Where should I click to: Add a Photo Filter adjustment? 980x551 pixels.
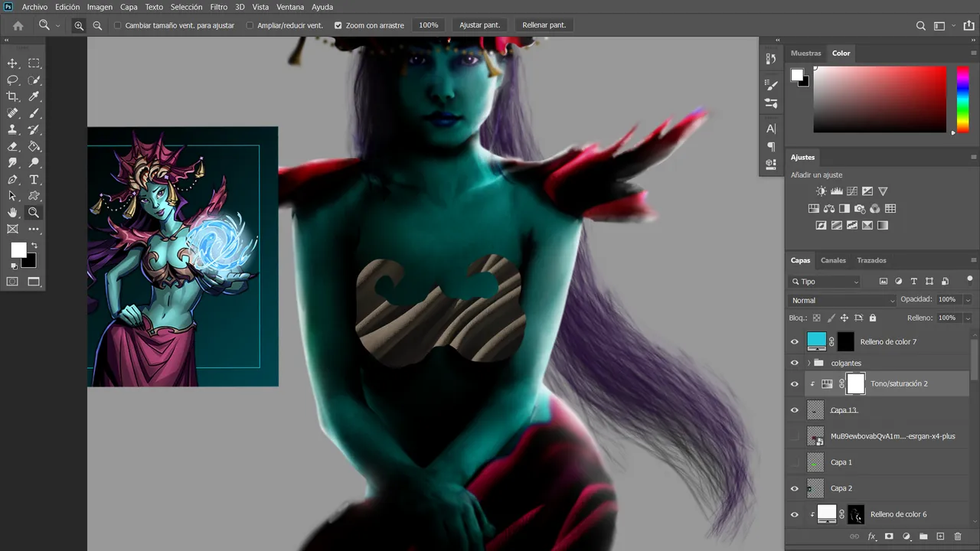pyautogui.click(x=860, y=208)
